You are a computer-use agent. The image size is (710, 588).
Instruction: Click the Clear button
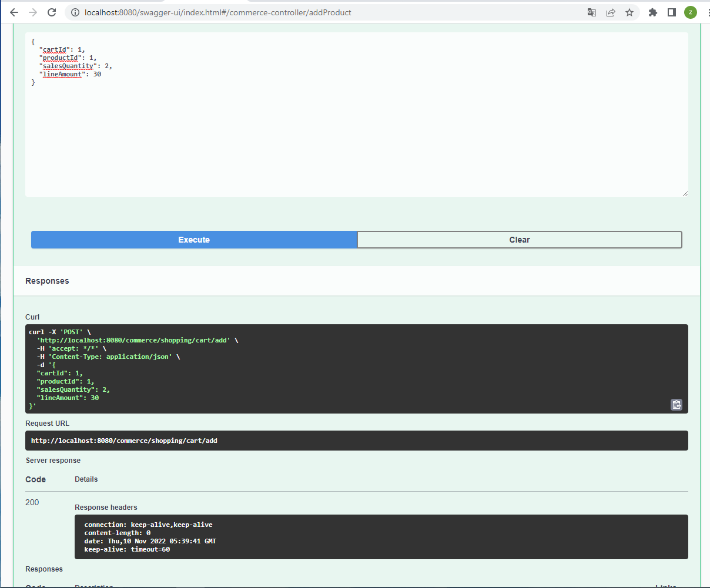tap(520, 240)
